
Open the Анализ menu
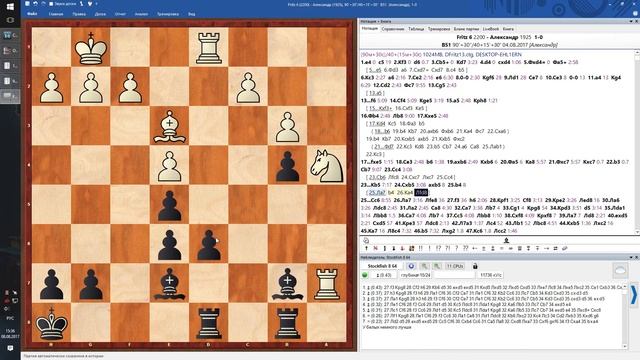pyautogui.click(x=141, y=14)
